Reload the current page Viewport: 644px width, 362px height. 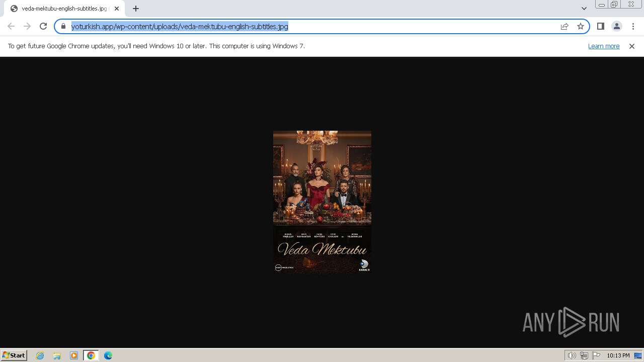coord(43,26)
